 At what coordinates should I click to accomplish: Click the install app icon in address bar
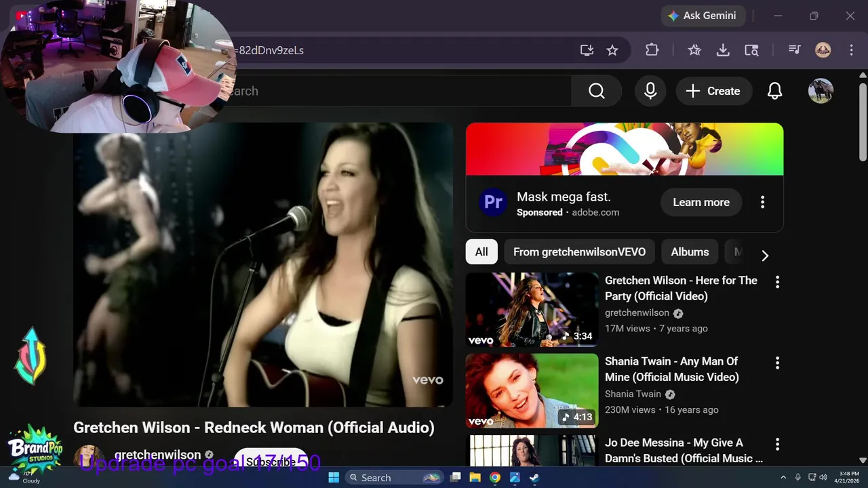[x=587, y=50]
